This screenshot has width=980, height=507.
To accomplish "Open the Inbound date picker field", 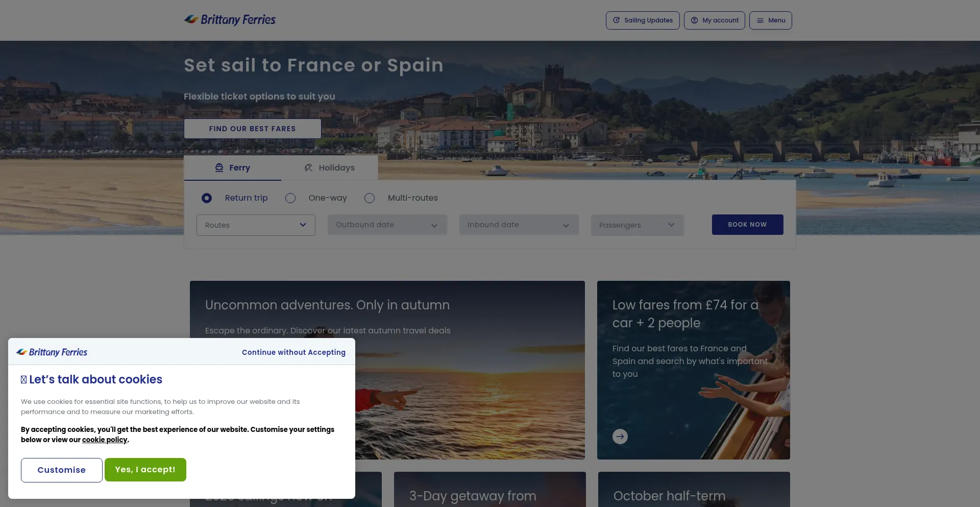I will (x=519, y=225).
